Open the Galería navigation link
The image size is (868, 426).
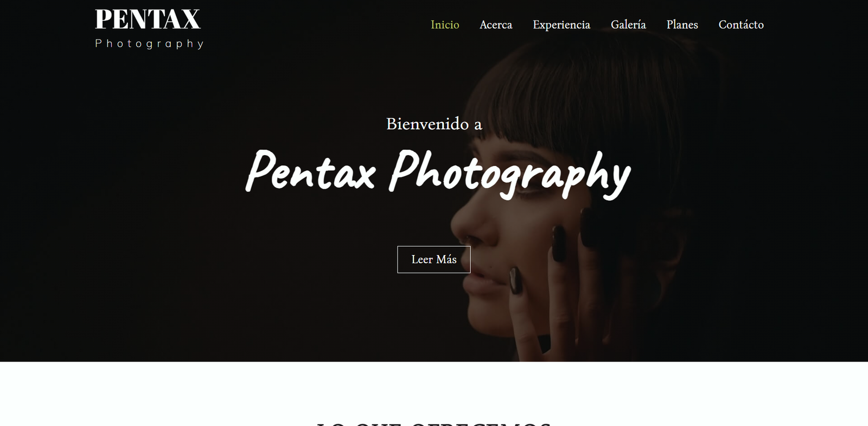point(628,24)
